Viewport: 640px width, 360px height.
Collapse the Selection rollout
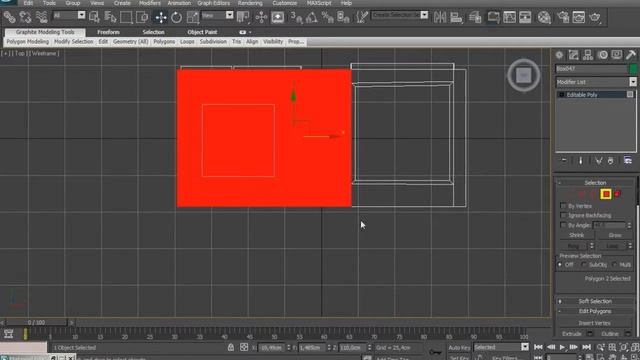[x=595, y=182]
